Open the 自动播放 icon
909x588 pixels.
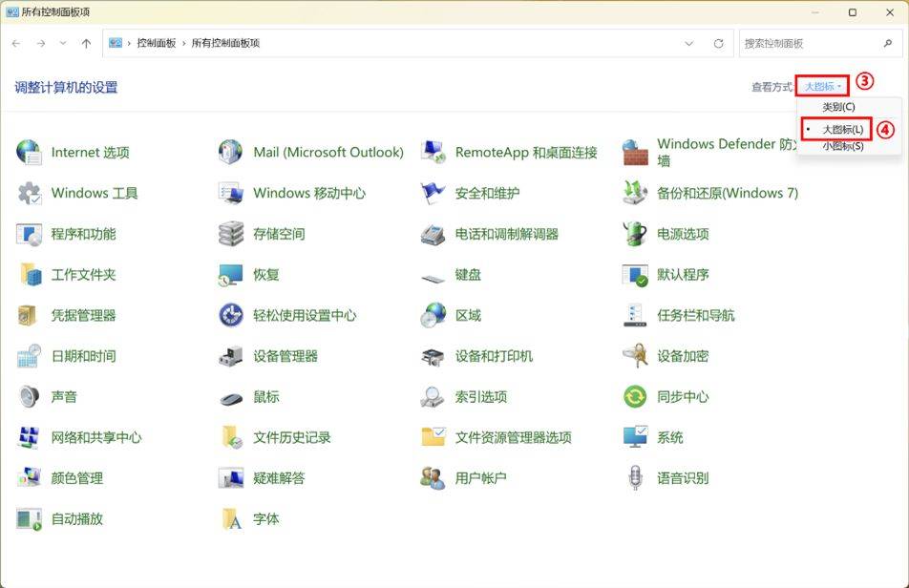(x=29, y=519)
